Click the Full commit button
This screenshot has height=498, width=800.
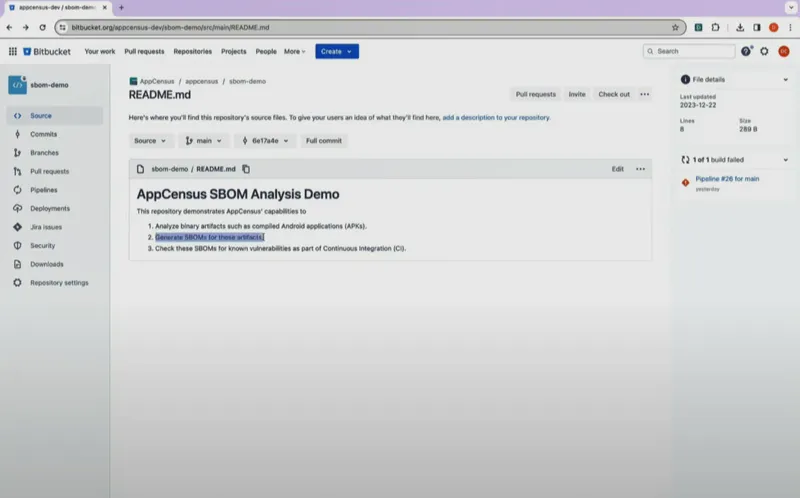[324, 141]
